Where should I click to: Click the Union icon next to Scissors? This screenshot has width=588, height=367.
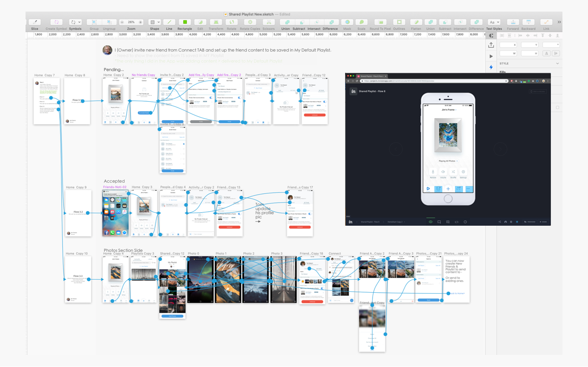287,22
